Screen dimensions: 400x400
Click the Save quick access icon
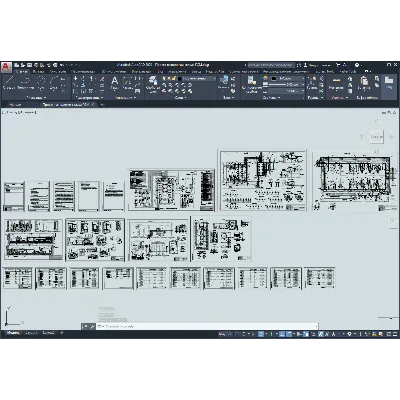point(29,65)
